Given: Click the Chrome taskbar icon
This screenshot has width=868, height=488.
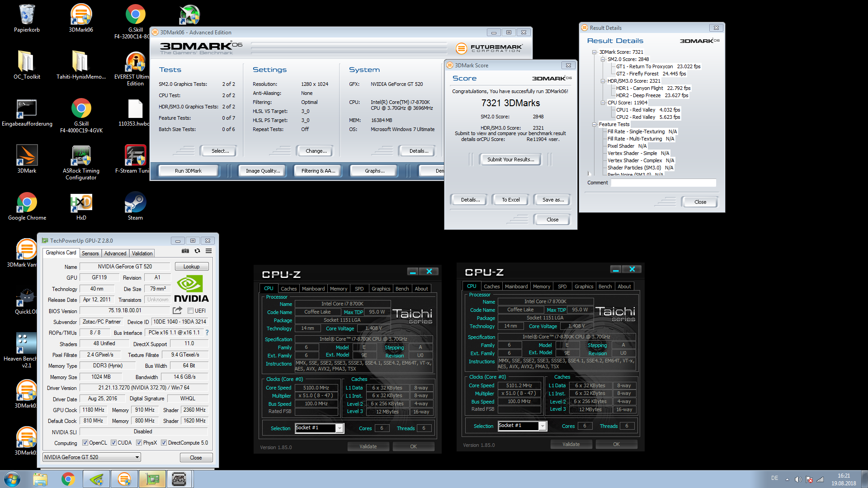Looking at the screenshot, I should (x=68, y=479).
